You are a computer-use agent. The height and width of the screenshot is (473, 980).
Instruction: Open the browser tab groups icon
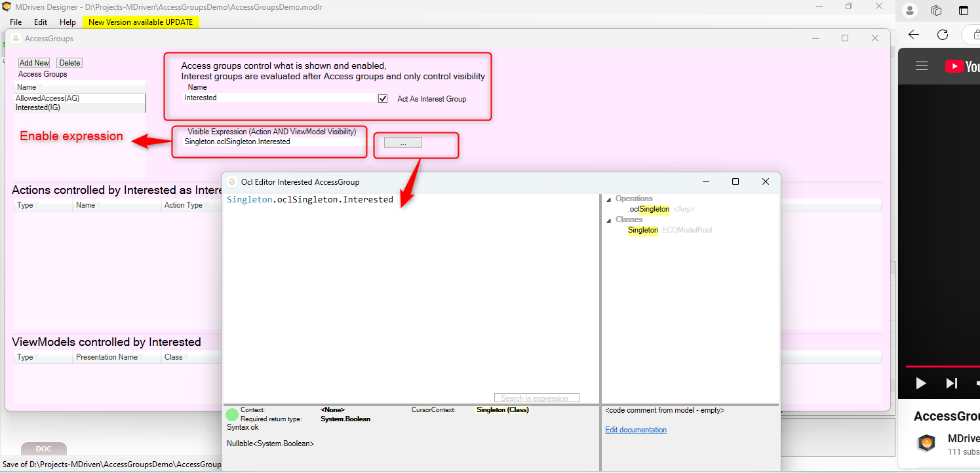point(936,10)
